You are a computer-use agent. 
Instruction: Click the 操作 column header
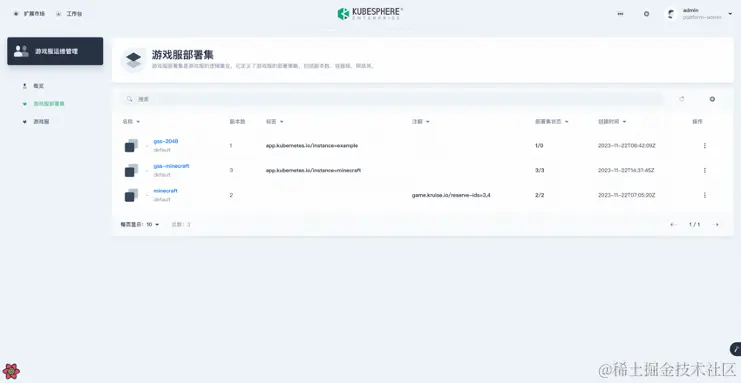click(698, 122)
